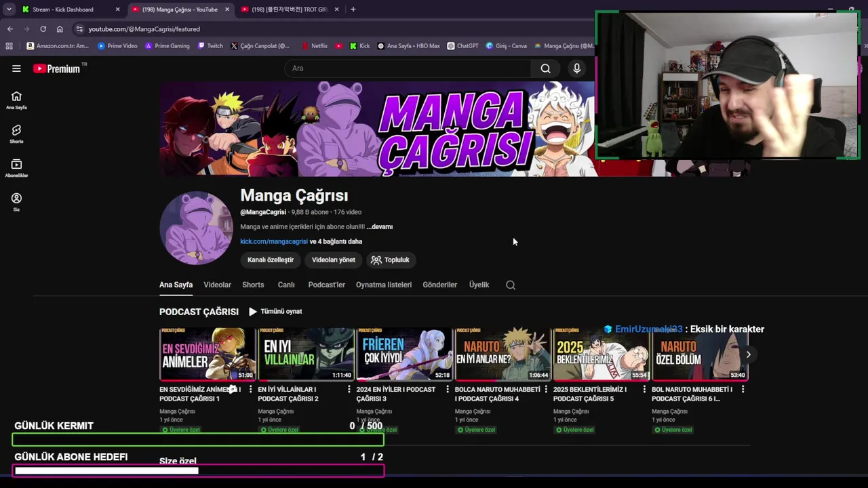Start voice search with microphone icon

coord(577,68)
